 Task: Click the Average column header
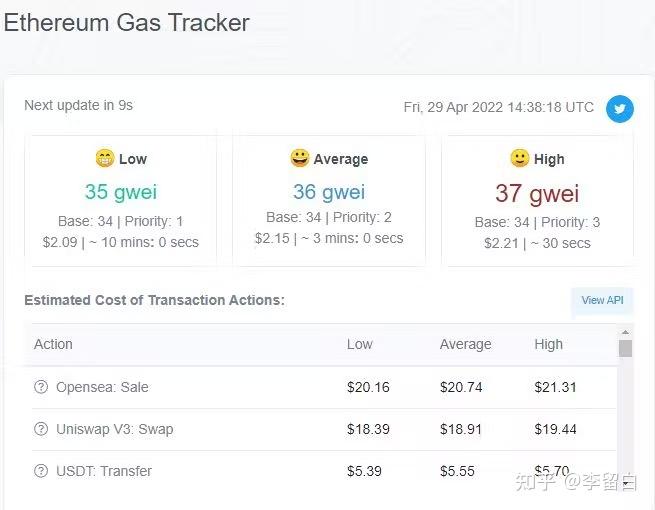[x=465, y=344]
